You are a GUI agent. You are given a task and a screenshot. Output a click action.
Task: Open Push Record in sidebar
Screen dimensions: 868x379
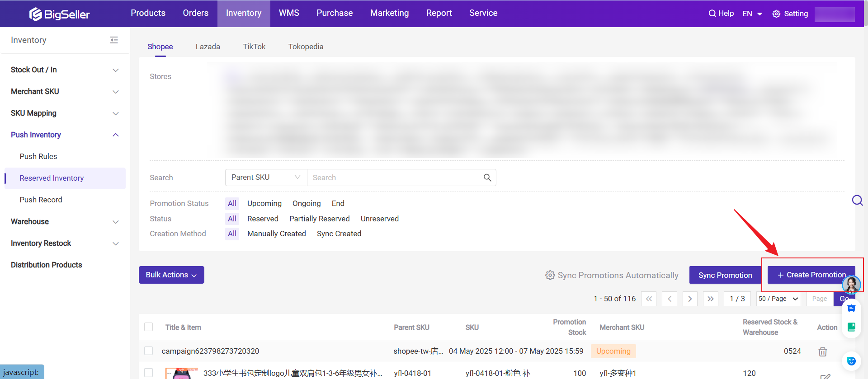pyautogui.click(x=41, y=200)
